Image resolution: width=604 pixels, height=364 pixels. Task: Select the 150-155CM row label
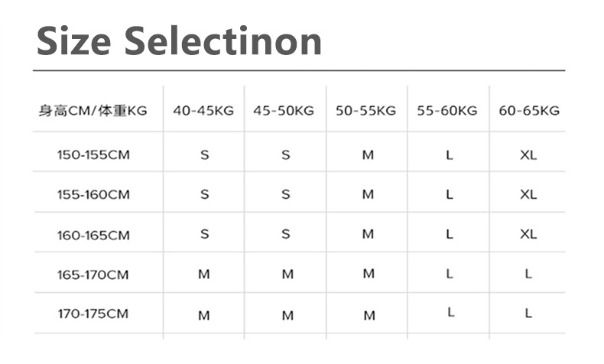[x=93, y=154]
